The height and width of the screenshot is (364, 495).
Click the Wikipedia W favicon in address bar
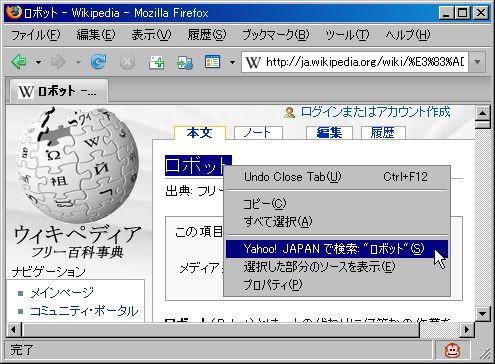pyautogui.click(x=253, y=62)
